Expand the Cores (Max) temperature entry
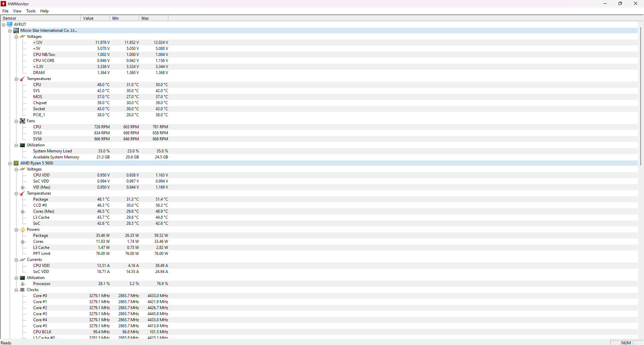 coord(22,212)
